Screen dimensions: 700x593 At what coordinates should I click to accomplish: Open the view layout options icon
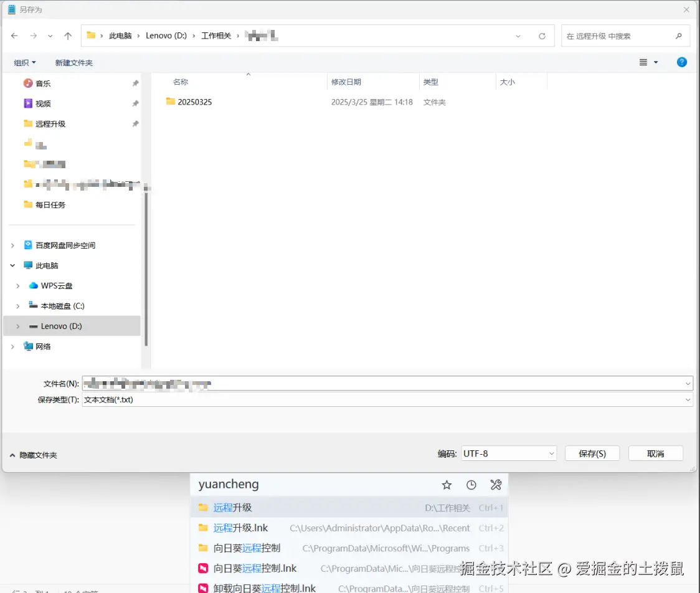point(643,62)
